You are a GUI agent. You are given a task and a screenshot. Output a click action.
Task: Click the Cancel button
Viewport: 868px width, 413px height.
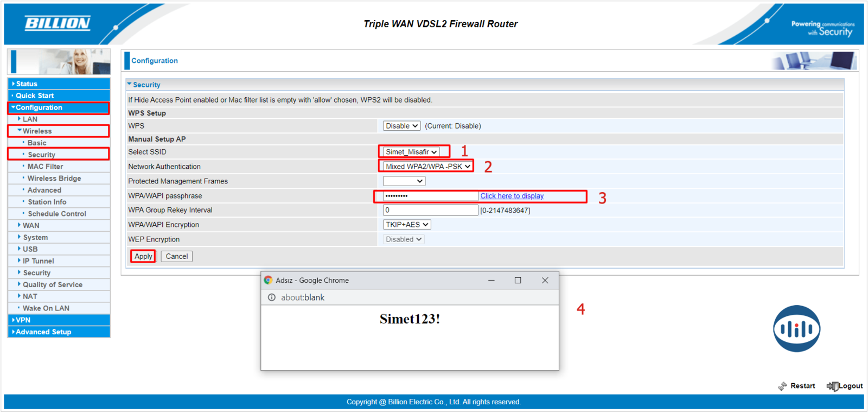[177, 256]
